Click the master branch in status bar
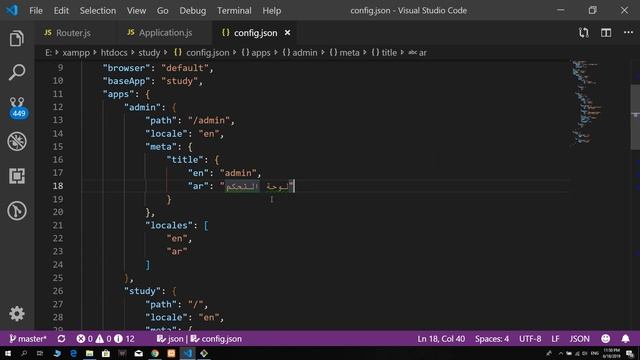640x360 pixels. pyautogui.click(x=28, y=339)
